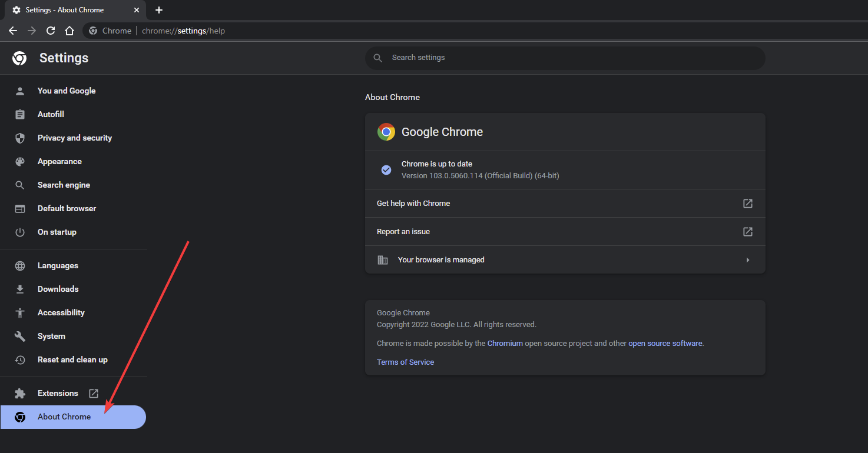Viewport: 868px width, 453px height.
Task: Click the Chrome logo beside Settings title
Action: (x=19, y=58)
